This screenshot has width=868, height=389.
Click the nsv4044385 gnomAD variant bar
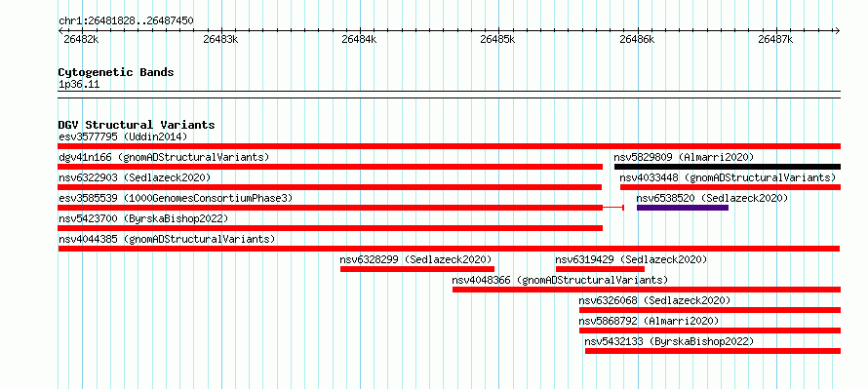pos(449,249)
